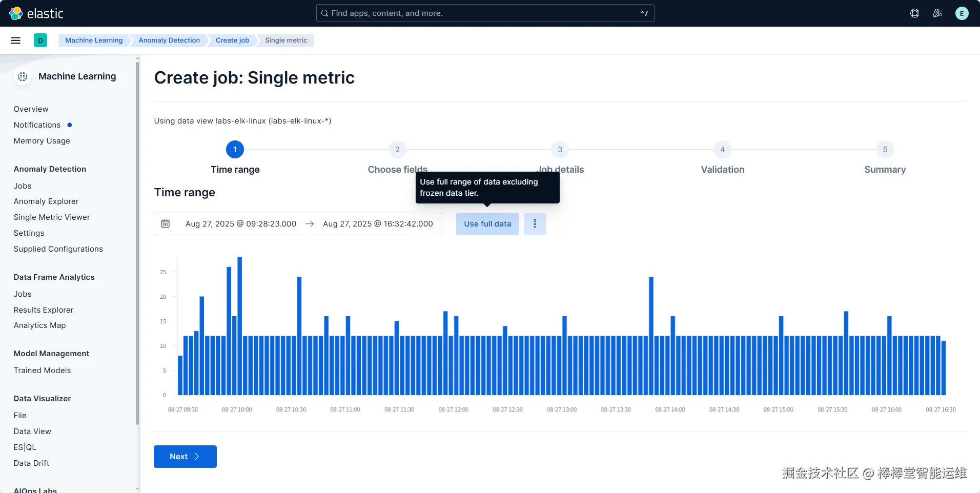This screenshot has height=493, width=980.
Task: Open the Overview page in sidebar
Action: point(31,109)
